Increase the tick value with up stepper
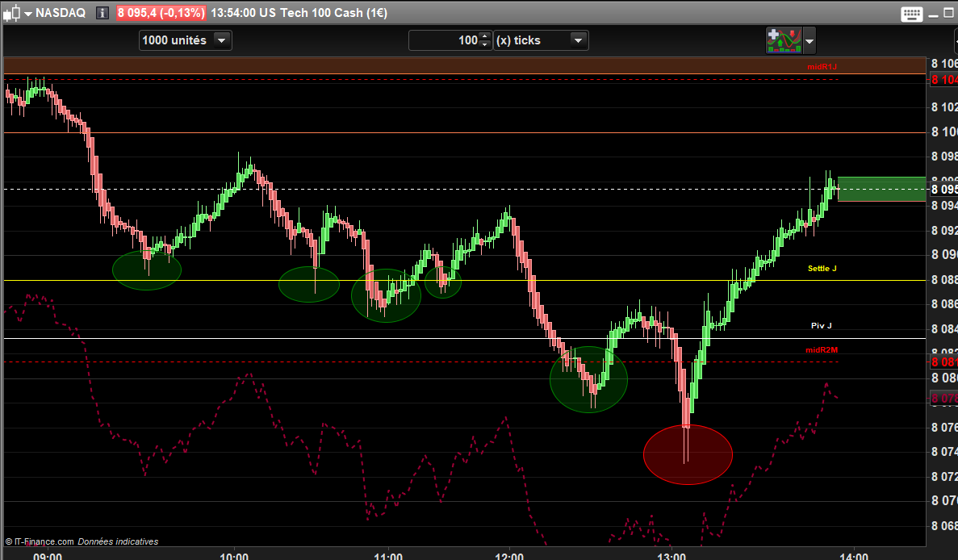 [485, 36]
